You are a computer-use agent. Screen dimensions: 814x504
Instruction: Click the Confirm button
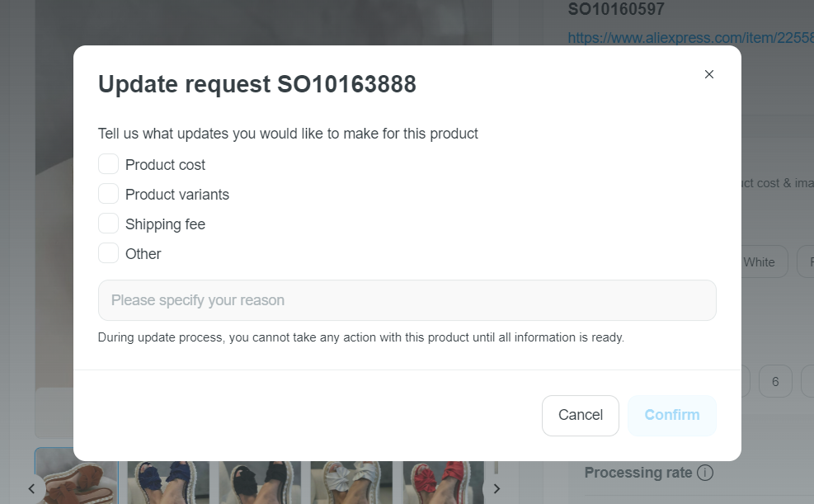click(671, 415)
